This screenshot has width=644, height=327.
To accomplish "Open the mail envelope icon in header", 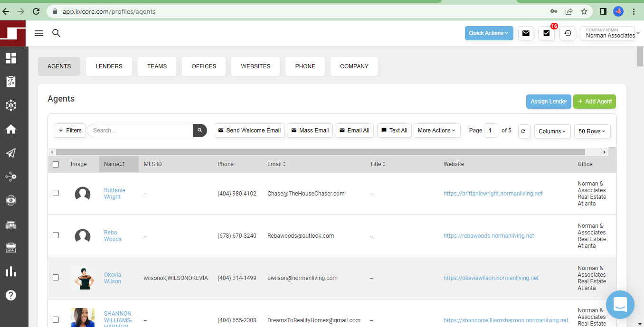I will coord(526,33).
